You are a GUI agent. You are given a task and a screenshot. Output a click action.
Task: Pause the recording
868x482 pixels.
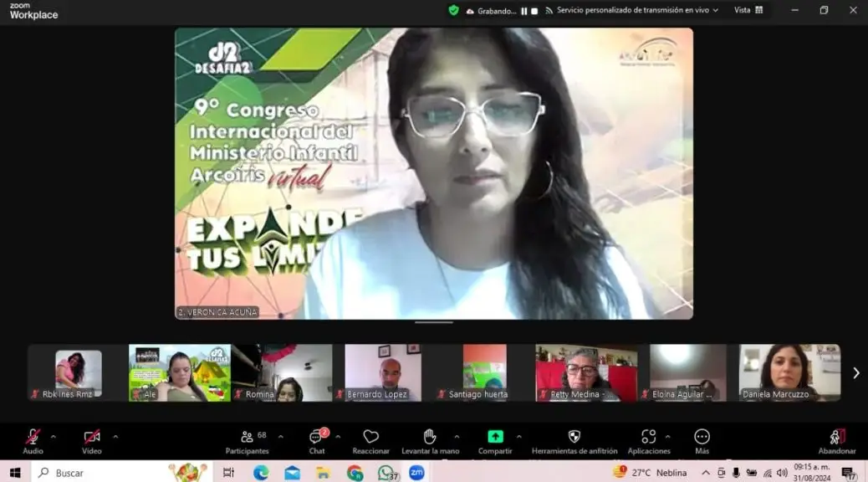(x=523, y=11)
